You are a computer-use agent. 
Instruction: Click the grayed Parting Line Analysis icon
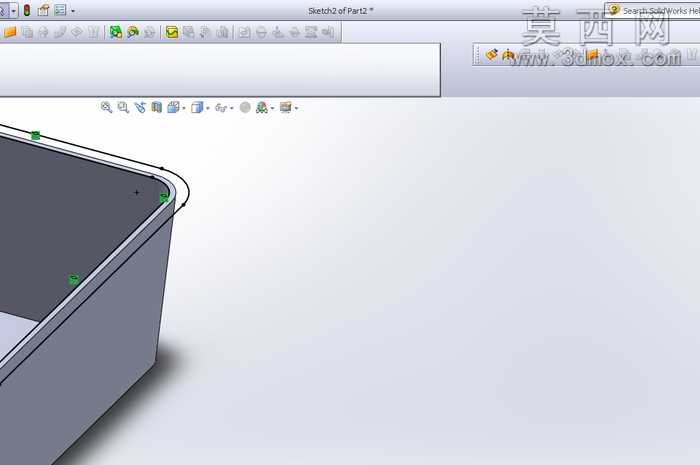pos(150,32)
